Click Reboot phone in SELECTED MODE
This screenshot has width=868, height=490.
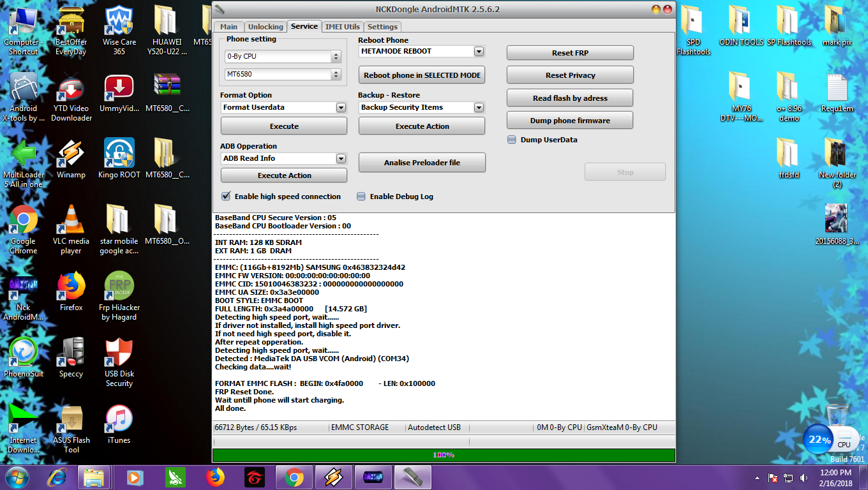click(422, 75)
